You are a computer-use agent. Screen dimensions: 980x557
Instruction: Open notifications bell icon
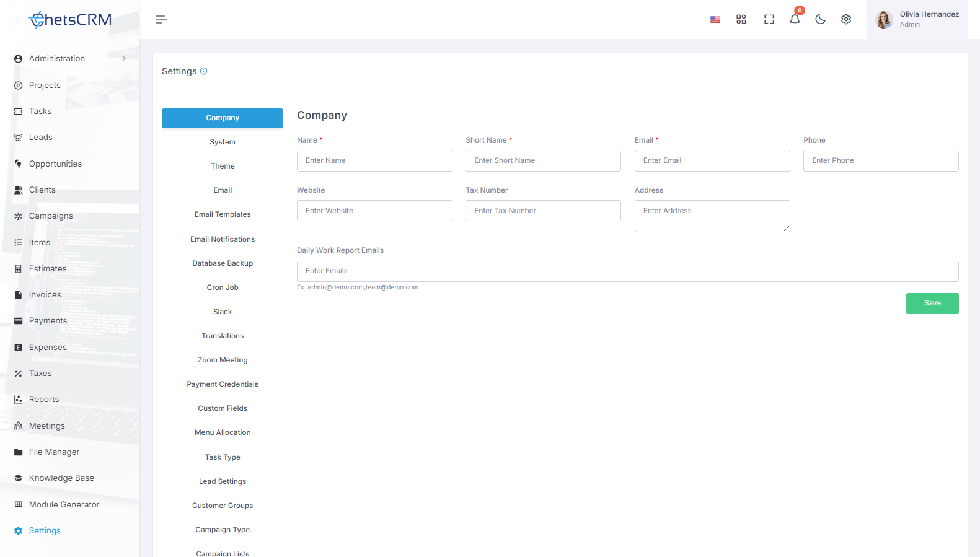coord(795,19)
